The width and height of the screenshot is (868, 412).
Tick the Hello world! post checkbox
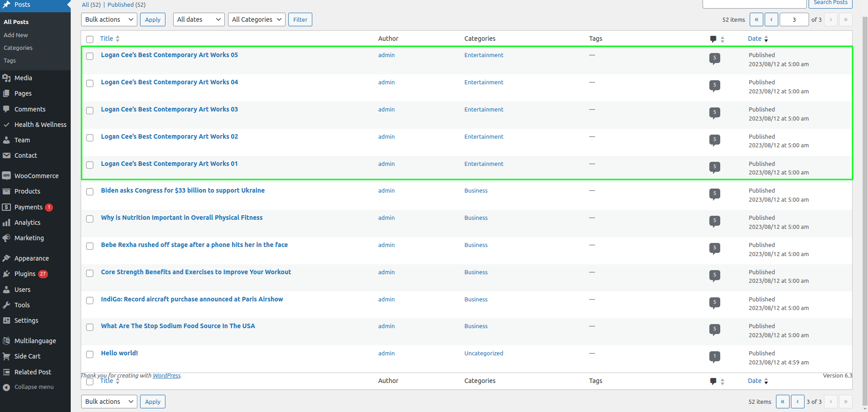pyautogui.click(x=90, y=354)
